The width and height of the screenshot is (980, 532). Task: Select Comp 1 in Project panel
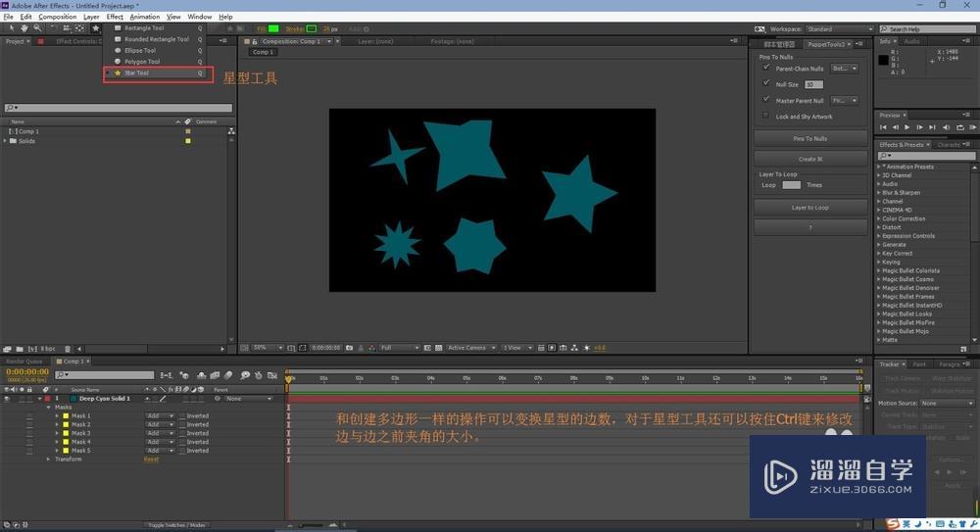tap(28, 132)
